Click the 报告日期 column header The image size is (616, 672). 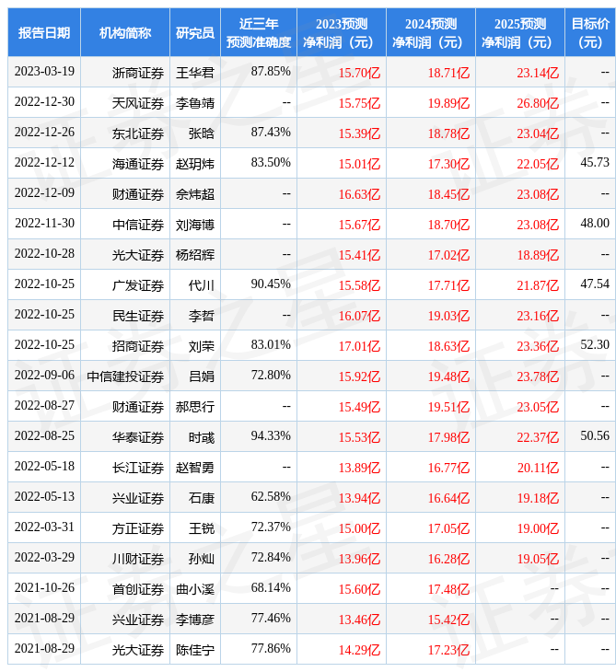(44, 32)
